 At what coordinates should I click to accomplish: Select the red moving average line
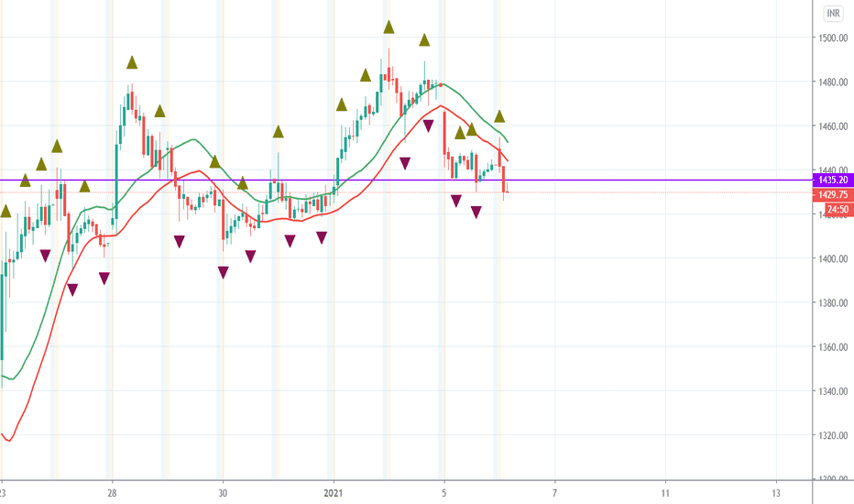[x=199, y=171]
